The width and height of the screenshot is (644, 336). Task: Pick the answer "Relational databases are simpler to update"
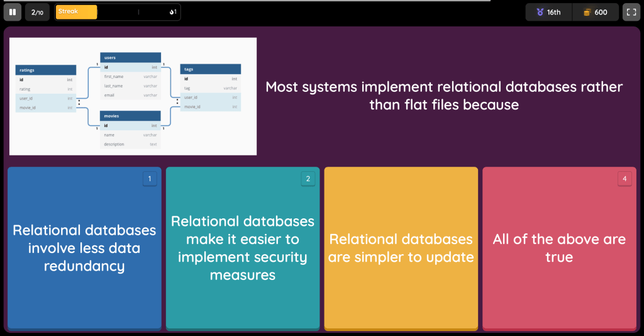(401, 248)
